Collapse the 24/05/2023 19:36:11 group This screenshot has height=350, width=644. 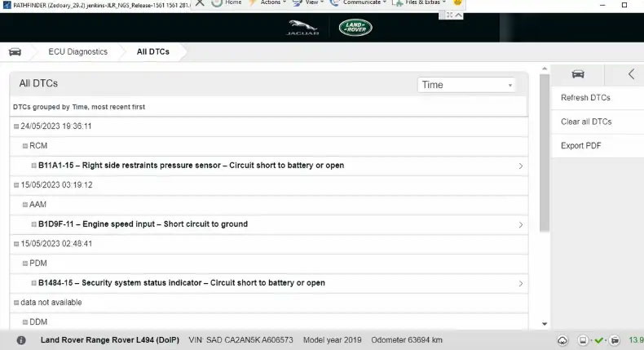(x=16, y=126)
